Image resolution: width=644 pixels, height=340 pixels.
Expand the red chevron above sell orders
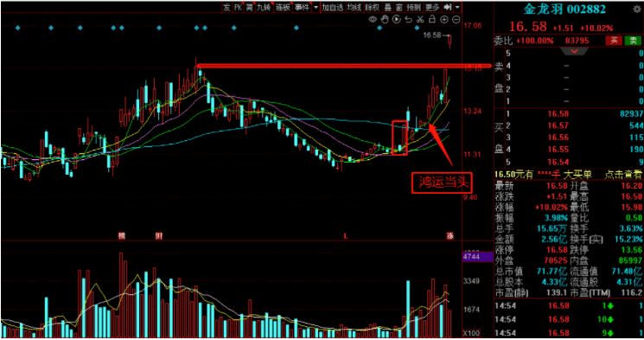click(x=574, y=51)
